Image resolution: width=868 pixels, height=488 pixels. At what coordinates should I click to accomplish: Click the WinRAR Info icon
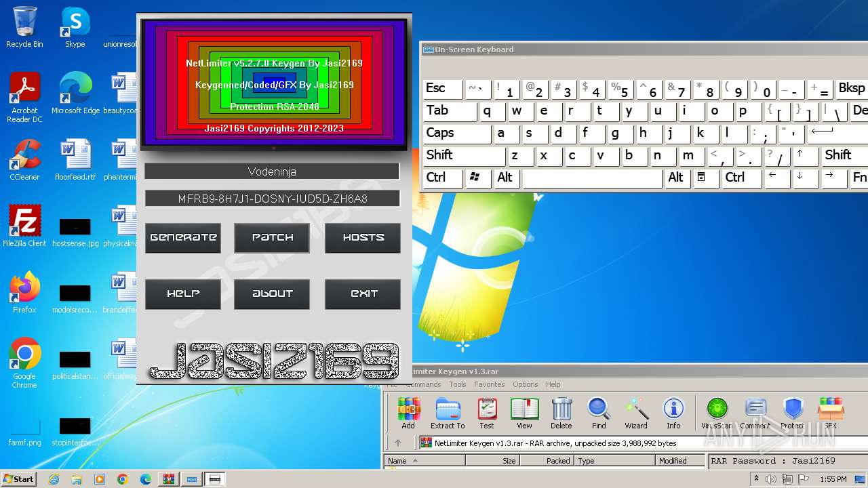[673, 413]
